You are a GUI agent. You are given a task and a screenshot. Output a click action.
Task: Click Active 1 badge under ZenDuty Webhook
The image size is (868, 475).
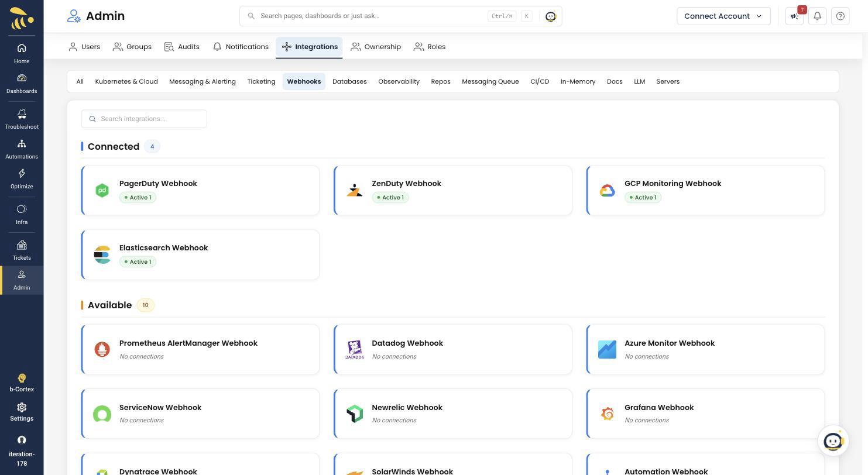click(x=390, y=198)
